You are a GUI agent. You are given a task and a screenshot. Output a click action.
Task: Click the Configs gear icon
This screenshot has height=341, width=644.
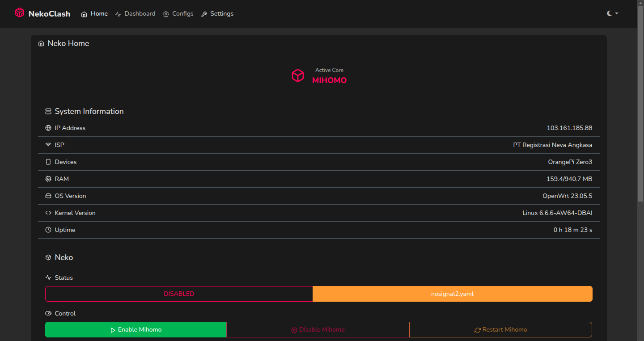(x=166, y=14)
